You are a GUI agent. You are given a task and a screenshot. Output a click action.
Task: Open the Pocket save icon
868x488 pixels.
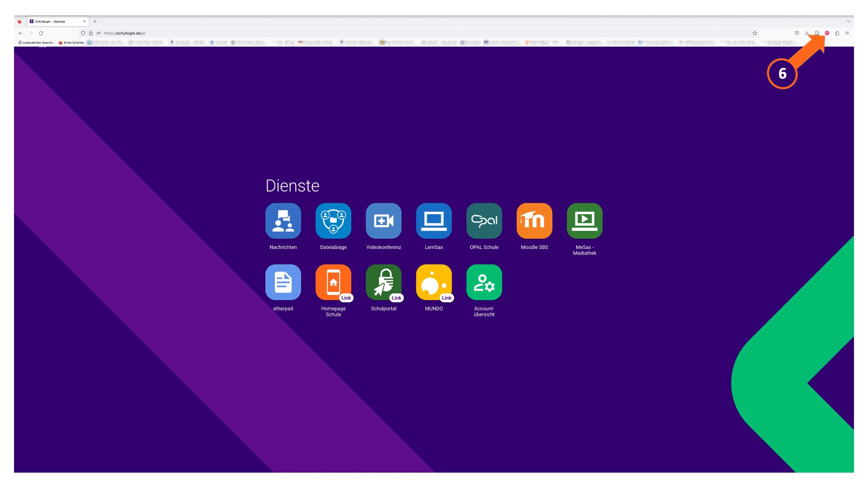click(x=797, y=33)
